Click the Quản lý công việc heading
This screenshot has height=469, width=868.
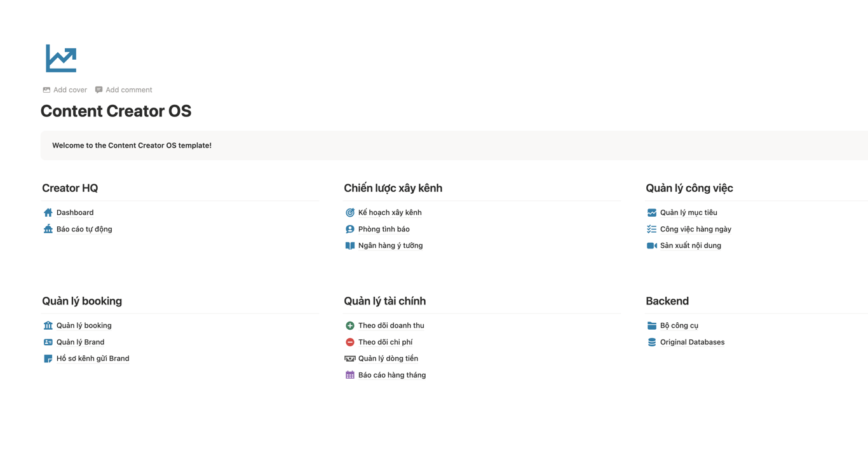coord(689,188)
